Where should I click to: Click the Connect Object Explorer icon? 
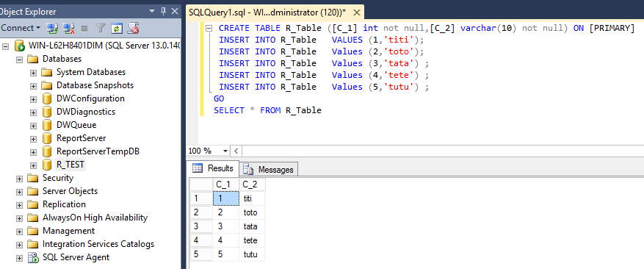point(52,28)
